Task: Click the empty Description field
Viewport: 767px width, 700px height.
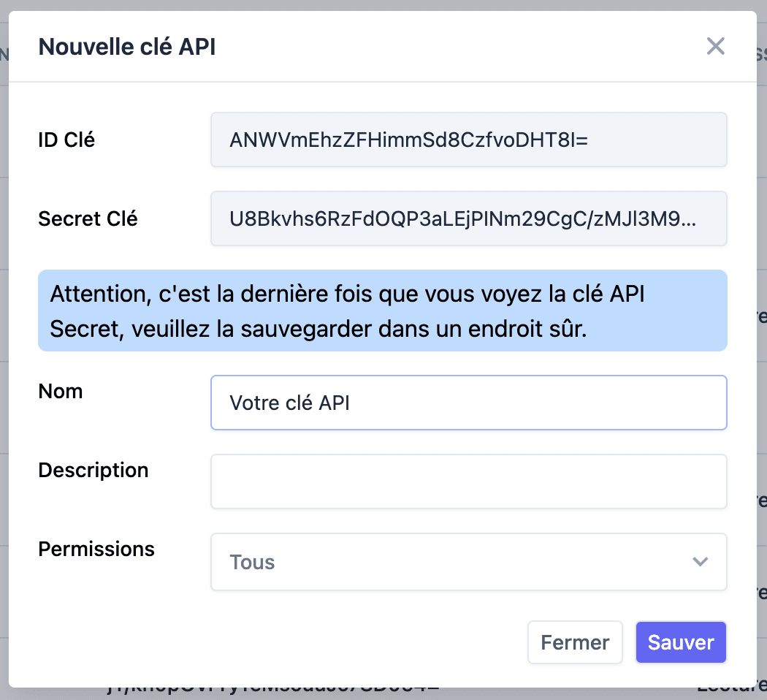Action: (x=469, y=482)
